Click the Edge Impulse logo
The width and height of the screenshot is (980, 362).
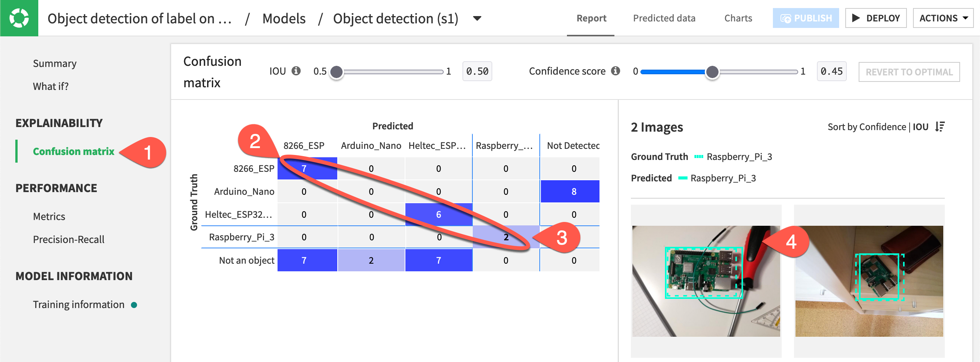coord(19,18)
